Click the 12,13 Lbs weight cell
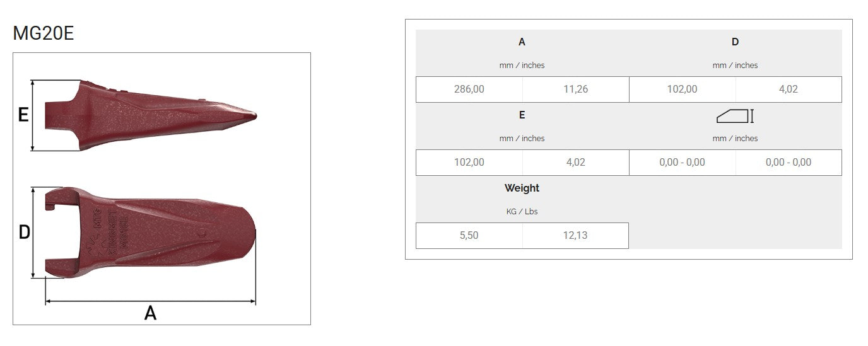The height and width of the screenshot is (346, 868). (x=575, y=236)
